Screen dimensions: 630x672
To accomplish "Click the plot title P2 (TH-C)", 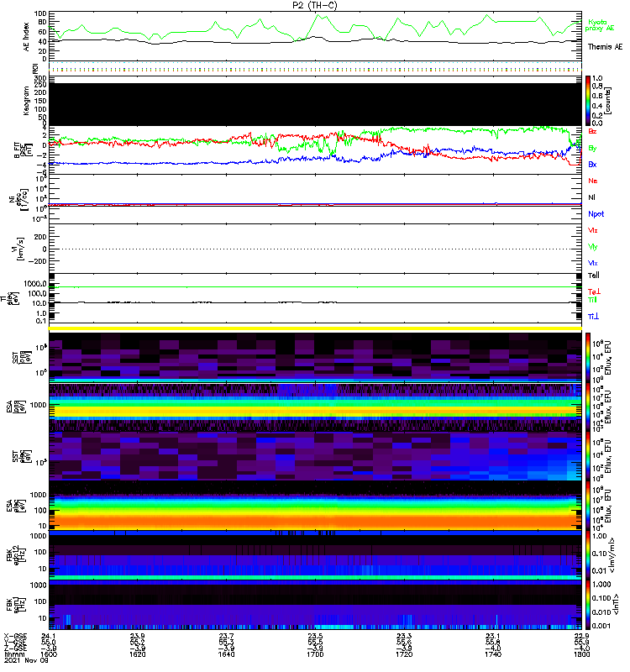I will click(x=315, y=5).
